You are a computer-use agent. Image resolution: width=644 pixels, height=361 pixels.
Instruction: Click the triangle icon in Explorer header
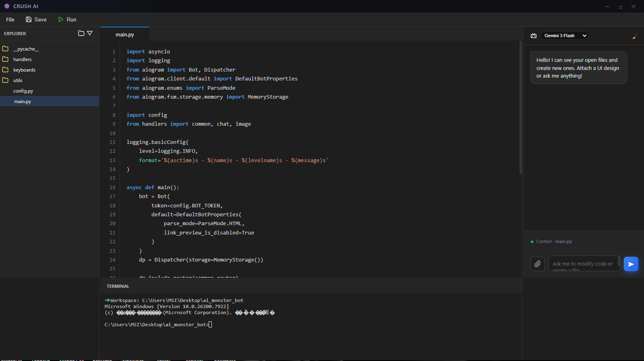pyautogui.click(x=90, y=33)
